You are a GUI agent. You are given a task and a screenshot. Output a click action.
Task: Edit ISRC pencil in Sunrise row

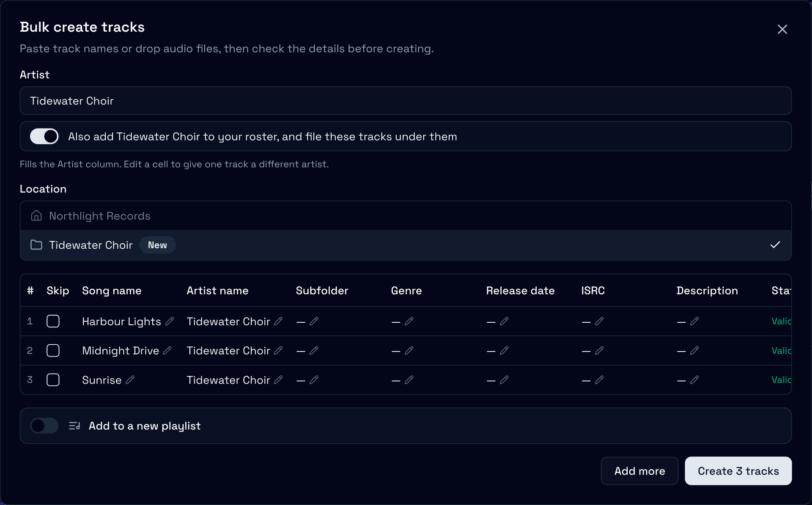pos(599,380)
